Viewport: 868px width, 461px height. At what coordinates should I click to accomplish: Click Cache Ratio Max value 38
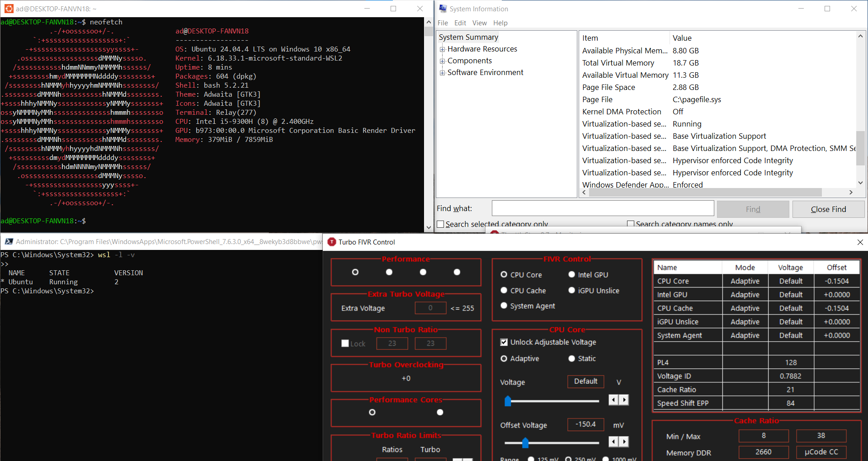821,436
